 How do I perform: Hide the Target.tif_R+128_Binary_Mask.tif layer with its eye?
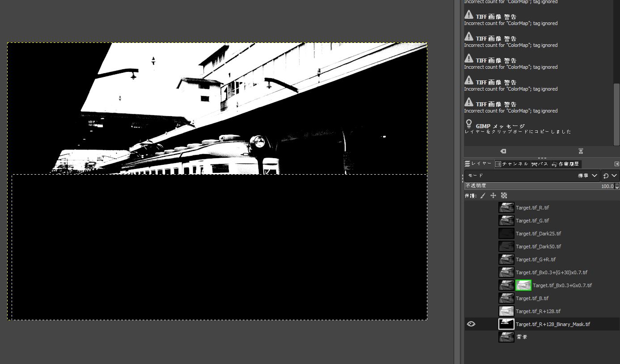(x=471, y=324)
